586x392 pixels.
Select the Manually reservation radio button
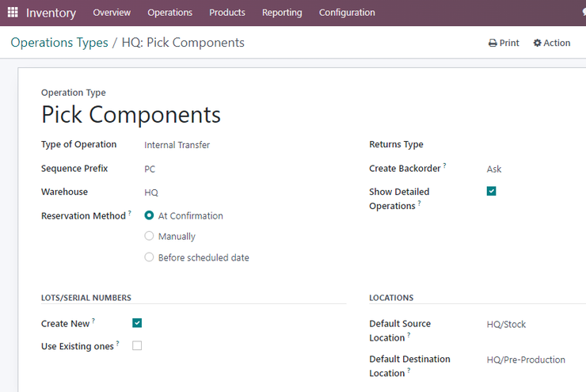point(149,236)
